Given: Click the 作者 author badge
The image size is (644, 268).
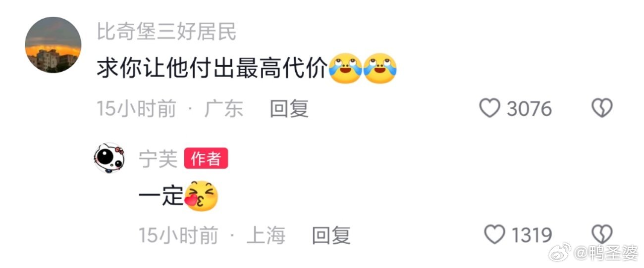Looking at the screenshot, I should tap(206, 159).
